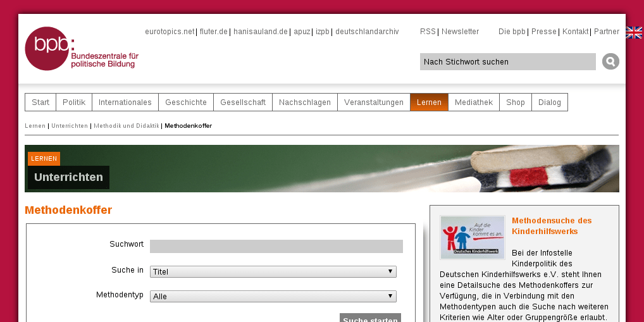Click the magnifier search icon
The width and height of the screenshot is (644, 322).
point(610,61)
